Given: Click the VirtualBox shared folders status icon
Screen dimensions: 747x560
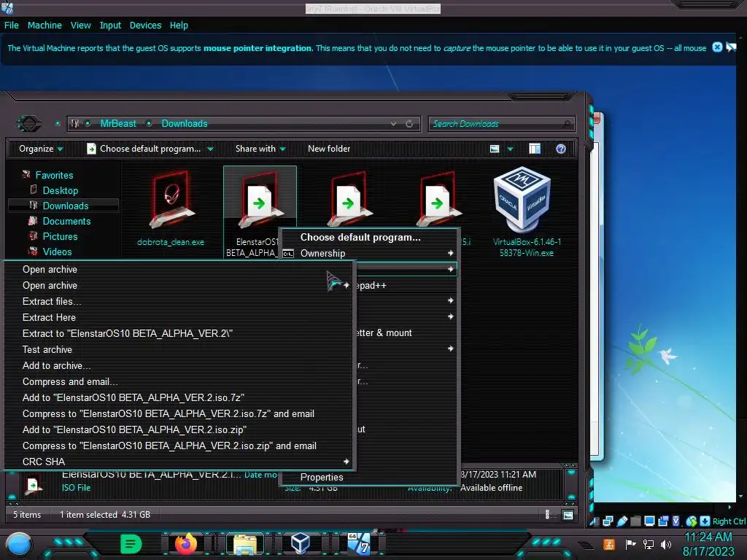Looking at the screenshot, I should click(x=635, y=521).
